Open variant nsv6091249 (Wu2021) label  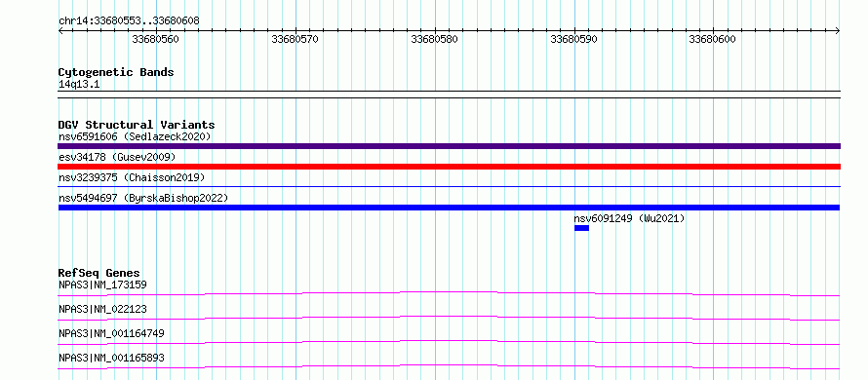629,218
